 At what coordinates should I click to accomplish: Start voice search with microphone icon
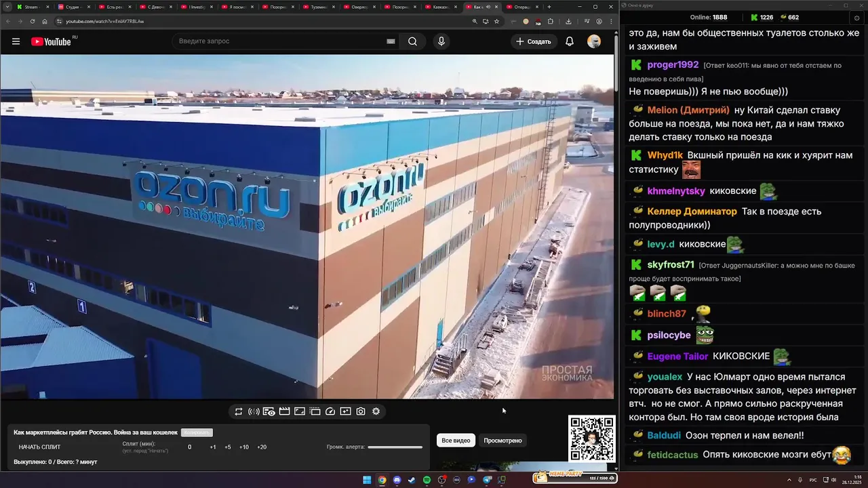pos(441,41)
